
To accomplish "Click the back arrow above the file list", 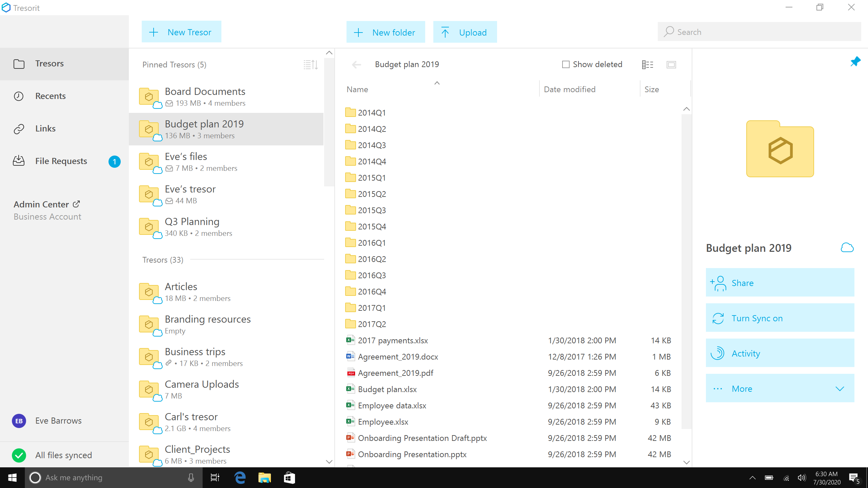I will coord(356,64).
